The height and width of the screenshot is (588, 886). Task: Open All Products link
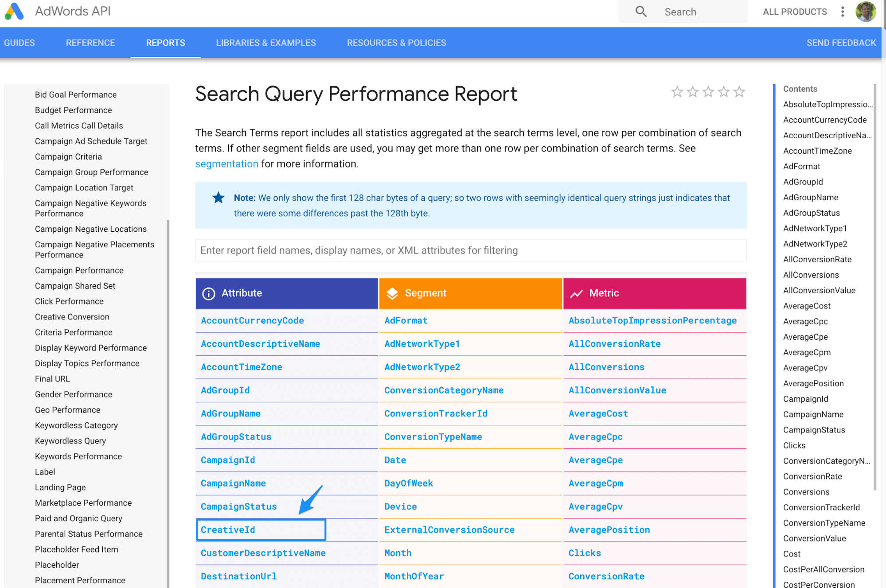pyautogui.click(x=795, y=12)
